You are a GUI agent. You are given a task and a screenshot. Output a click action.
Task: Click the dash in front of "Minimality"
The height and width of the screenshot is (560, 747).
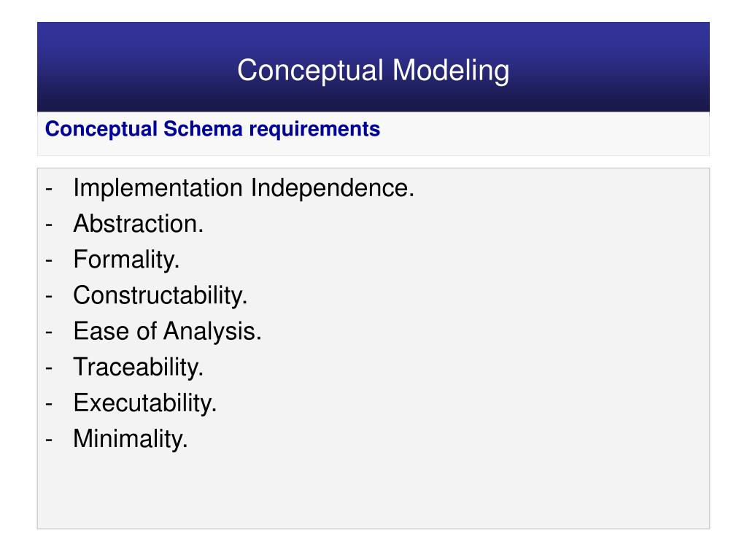point(48,440)
